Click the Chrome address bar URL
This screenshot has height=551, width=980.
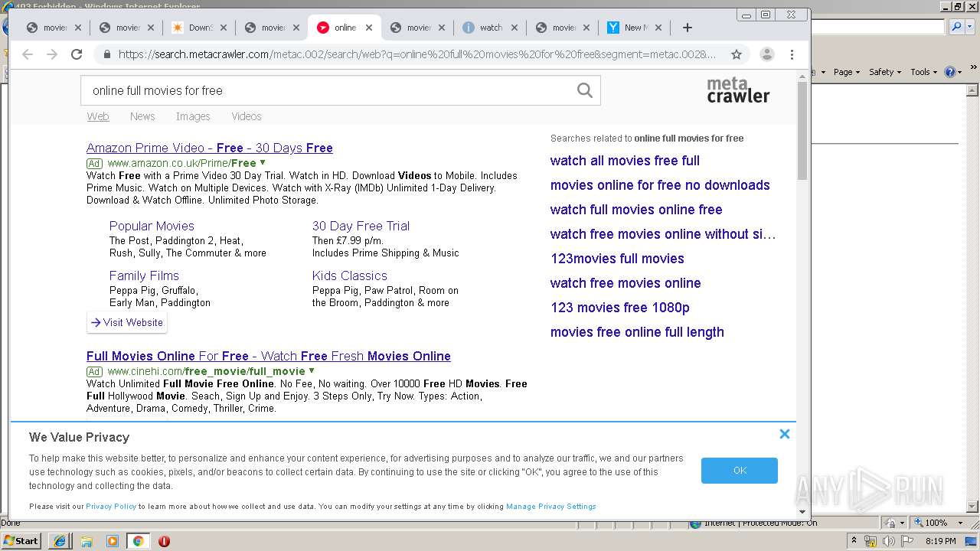click(x=417, y=54)
